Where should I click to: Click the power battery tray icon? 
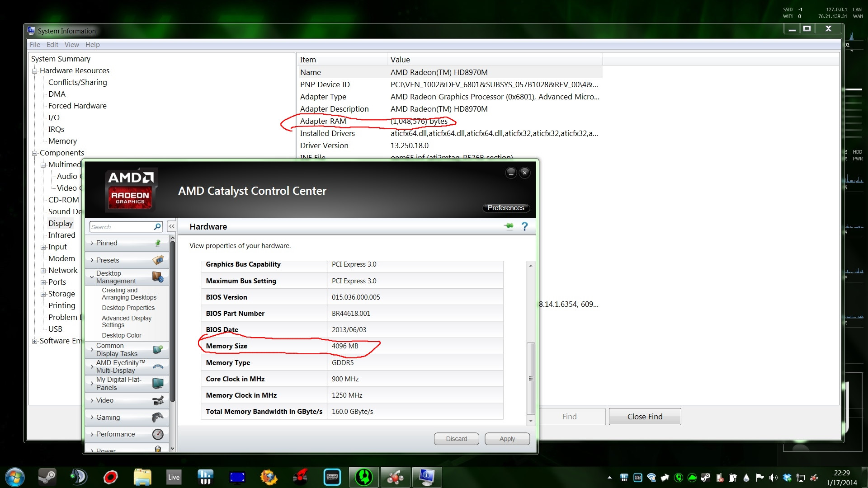733,478
